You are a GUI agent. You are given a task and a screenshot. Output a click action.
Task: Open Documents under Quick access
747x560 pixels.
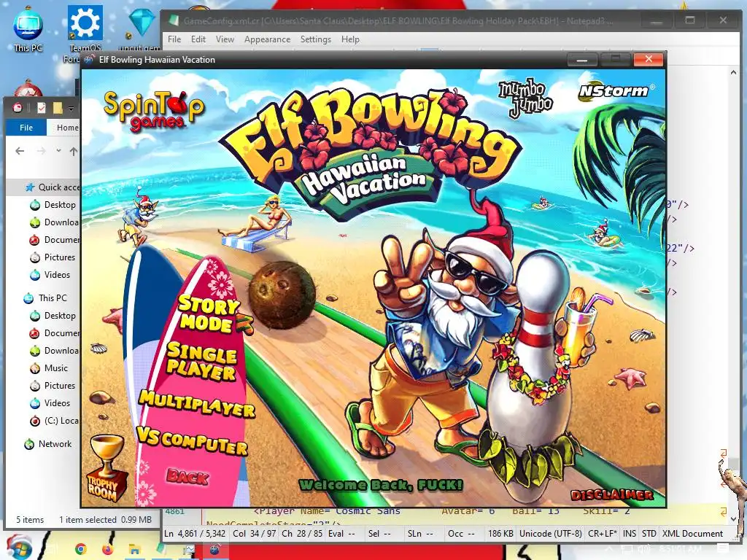54,239
